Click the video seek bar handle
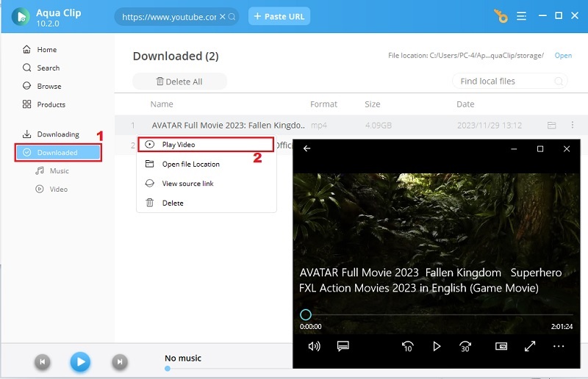The width and height of the screenshot is (588, 379). 306,314
